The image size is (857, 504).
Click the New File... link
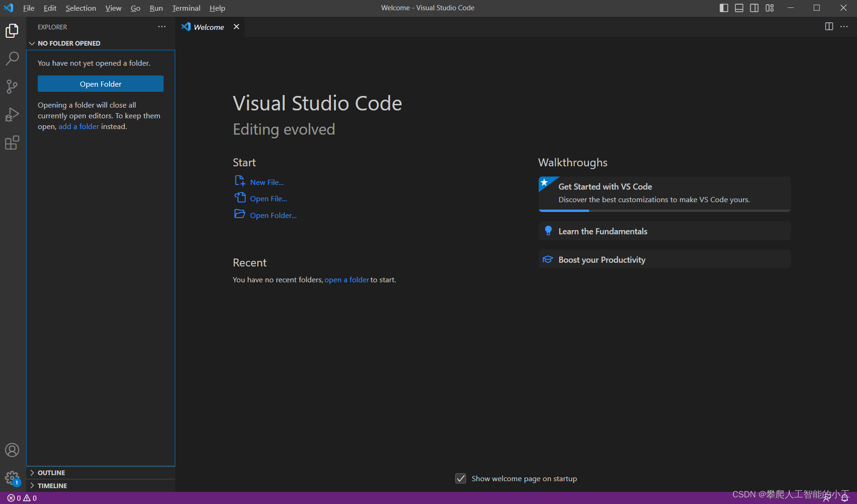tap(267, 182)
